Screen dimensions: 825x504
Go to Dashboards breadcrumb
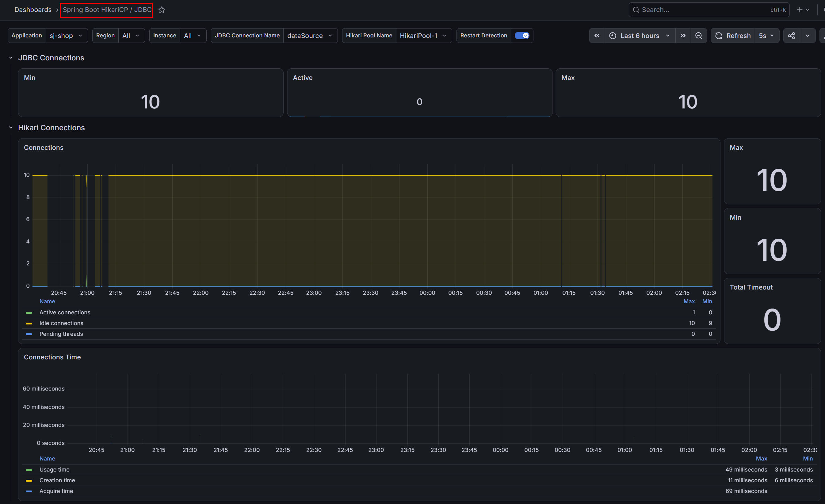point(33,10)
